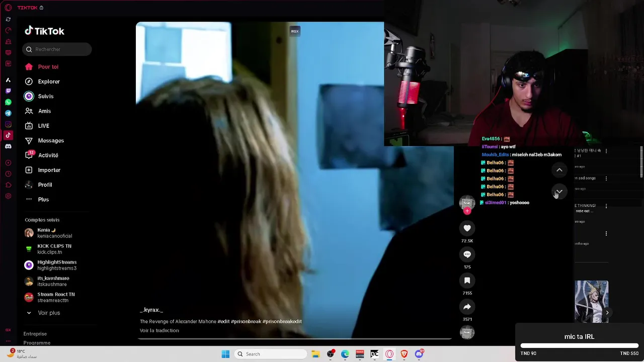
Task: Open history clock in Opera sidebar
Action: (8, 174)
